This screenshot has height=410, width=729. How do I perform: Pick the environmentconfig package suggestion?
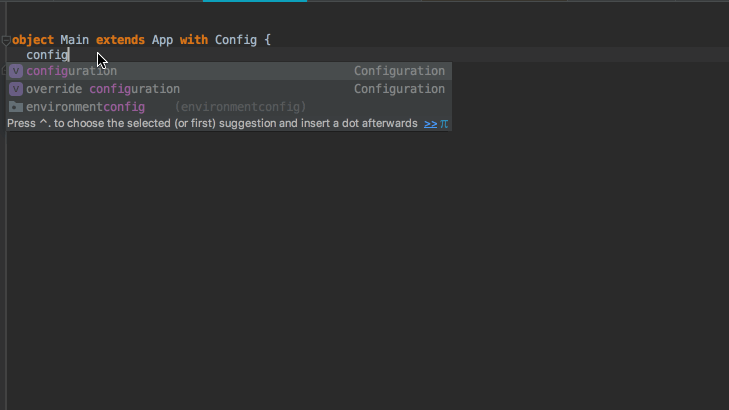[228, 107]
